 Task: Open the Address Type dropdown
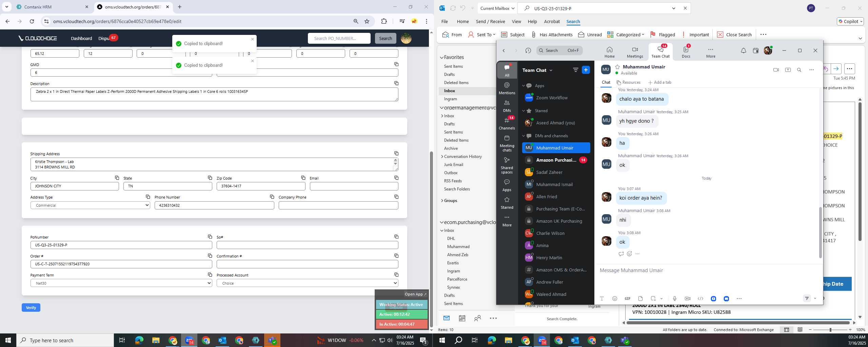click(x=90, y=205)
